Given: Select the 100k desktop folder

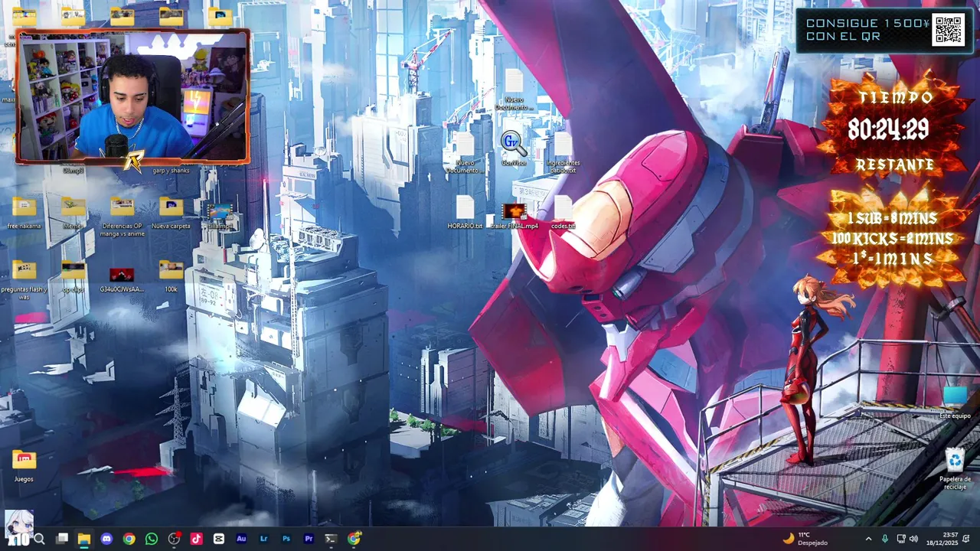Looking at the screenshot, I should tap(171, 276).
